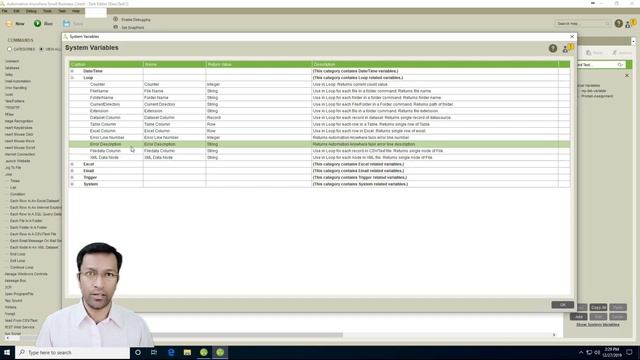This screenshot has width=640, height=360.
Task: Click the notification person icon in the main toolbar
Action: 631,24
